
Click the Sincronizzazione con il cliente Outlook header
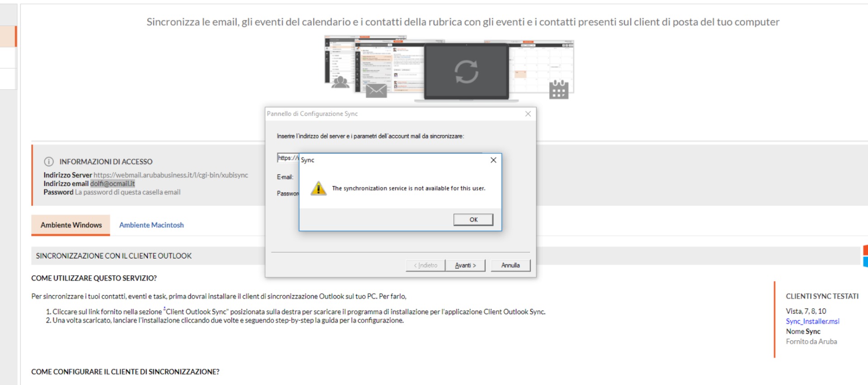[114, 256]
